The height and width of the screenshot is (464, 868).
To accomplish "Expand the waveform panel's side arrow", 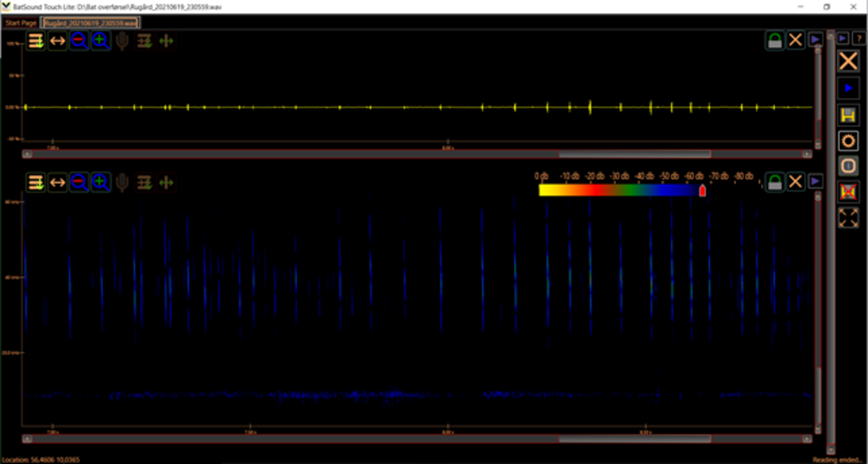I will [x=815, y=40].
